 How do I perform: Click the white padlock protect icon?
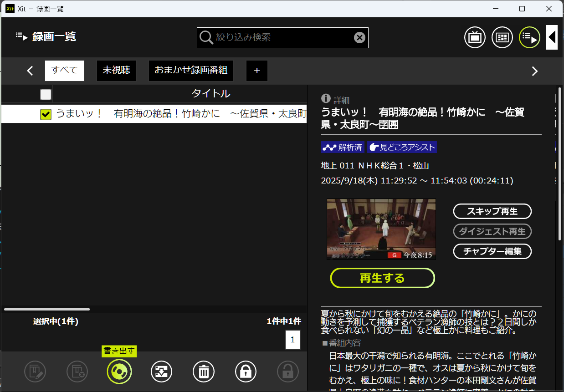coord(246,372)
